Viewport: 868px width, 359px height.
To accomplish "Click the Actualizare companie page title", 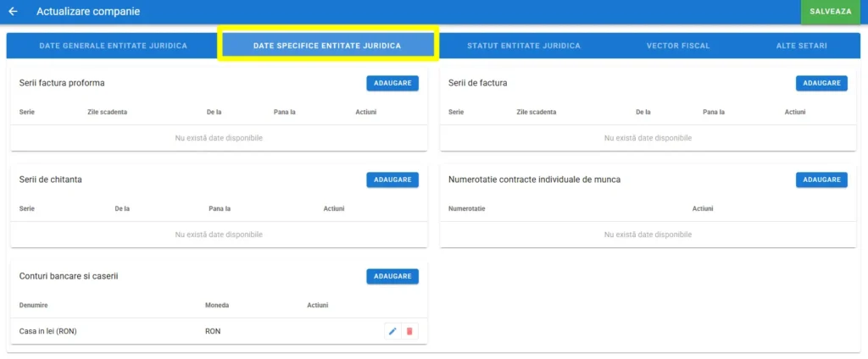I will tap(88, 12).
